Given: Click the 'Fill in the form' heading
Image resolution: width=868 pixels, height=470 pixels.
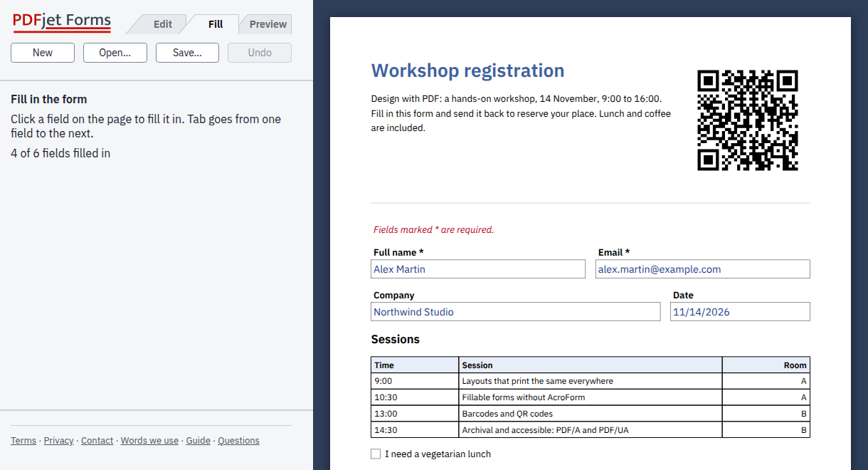Looking at the screenshot, I should (x=49, y=99).
